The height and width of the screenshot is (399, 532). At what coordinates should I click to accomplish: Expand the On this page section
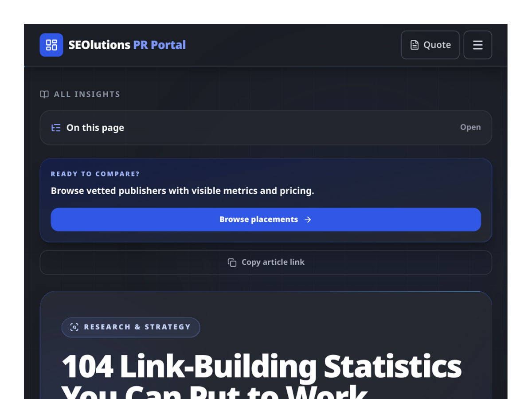(x=266, y=128)
